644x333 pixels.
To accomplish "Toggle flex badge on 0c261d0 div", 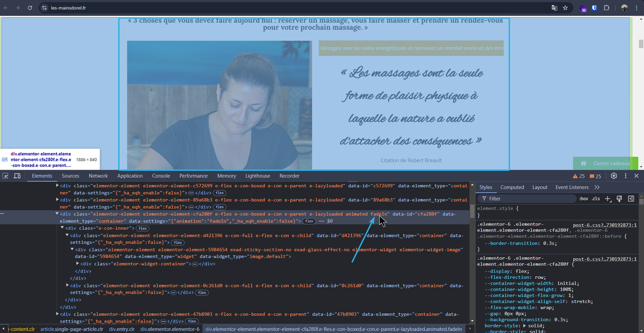I will click(202, 293).
